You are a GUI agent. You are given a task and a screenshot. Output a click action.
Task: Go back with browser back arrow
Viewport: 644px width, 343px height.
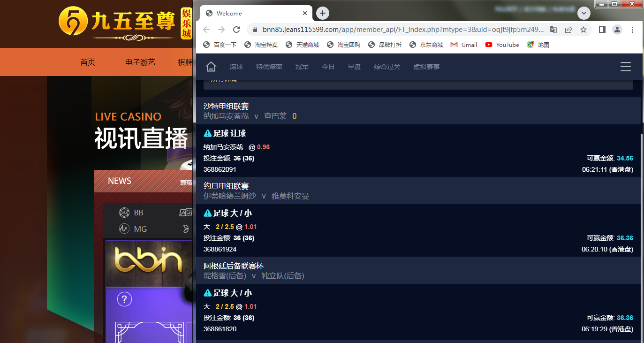point(206,30)
